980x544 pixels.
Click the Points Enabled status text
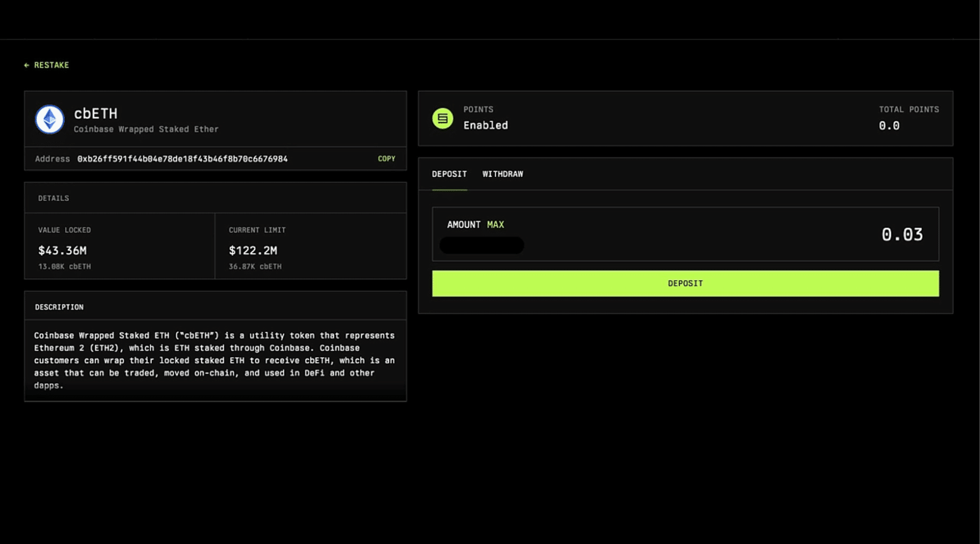[x=486, y=125]
